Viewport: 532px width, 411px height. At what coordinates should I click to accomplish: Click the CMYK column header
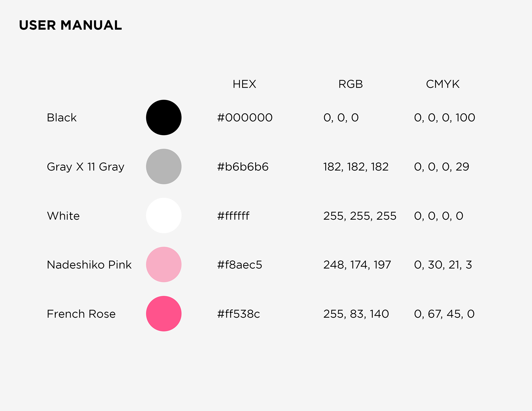(x=443, y=84)
